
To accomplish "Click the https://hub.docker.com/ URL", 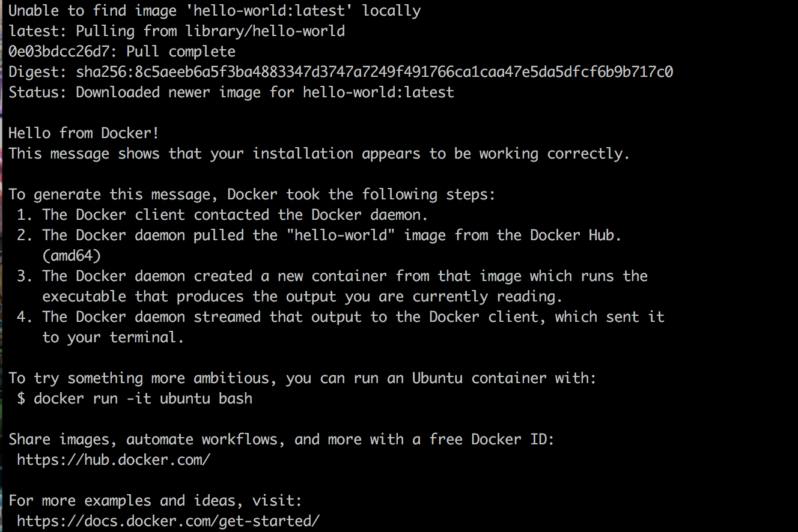I will tap(114, 460).
